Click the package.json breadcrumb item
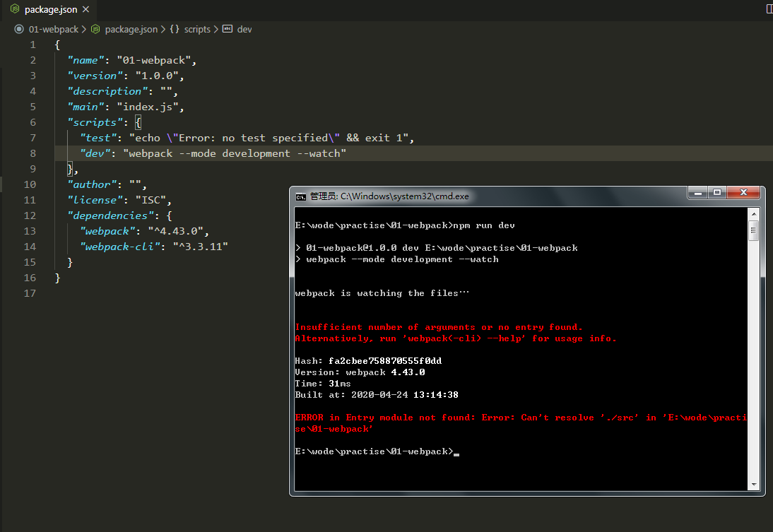This screenshot has height=532, width=773. tap(131, 29)
